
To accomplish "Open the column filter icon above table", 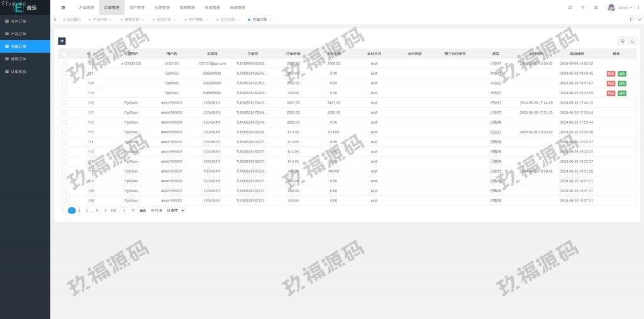I will coord(623,41).
